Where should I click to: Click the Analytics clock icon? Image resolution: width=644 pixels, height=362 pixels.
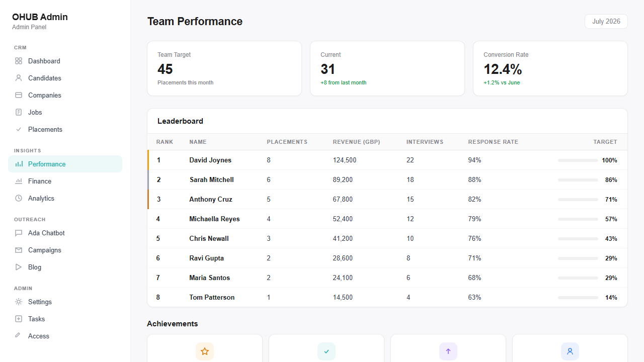point(19,198)
